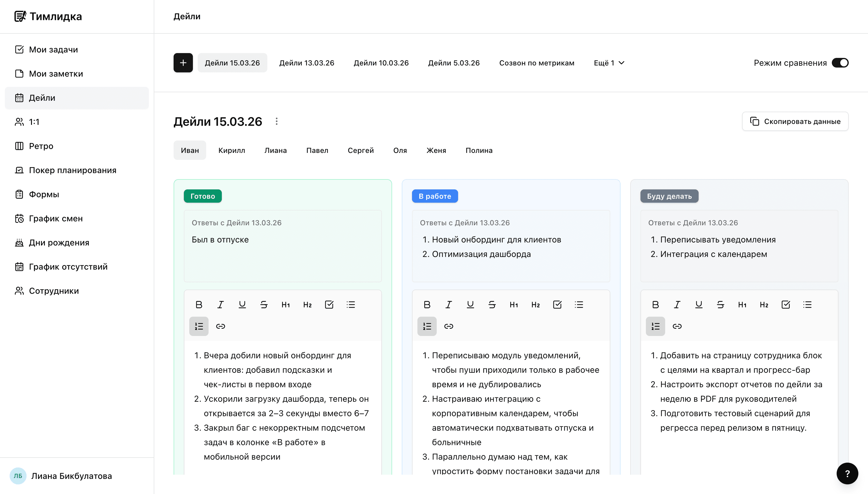Viewport: 868px width, 494px height.
Task: Insert link in В работе editor
Action: [448, 326]
